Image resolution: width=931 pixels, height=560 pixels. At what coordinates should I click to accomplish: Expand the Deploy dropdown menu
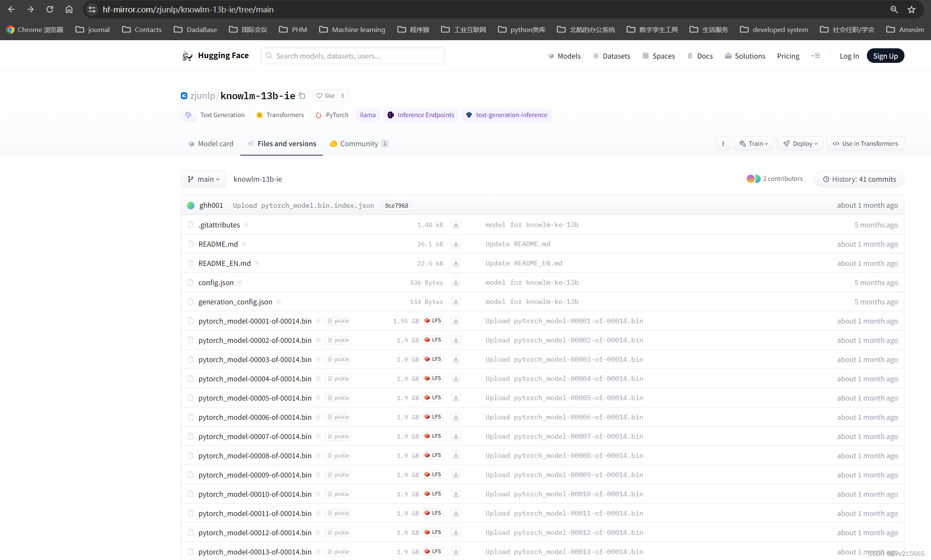pos(801,144)
